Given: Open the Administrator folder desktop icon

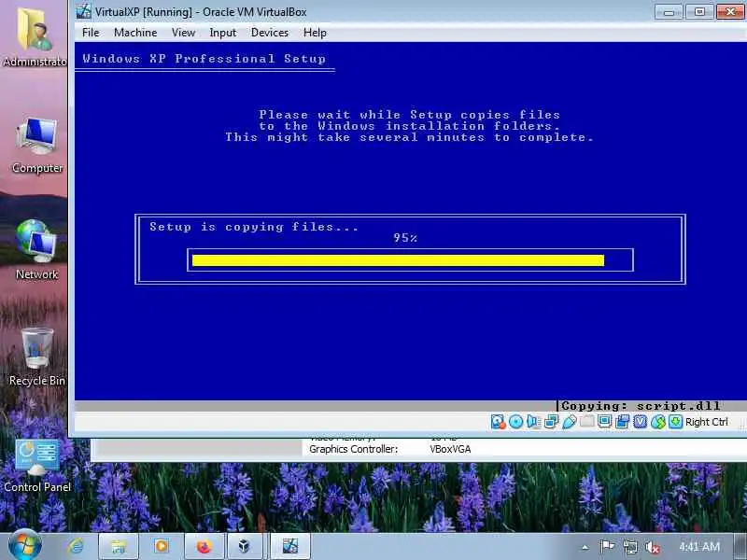Looking at the screenshot, I should tap(35, 37).
